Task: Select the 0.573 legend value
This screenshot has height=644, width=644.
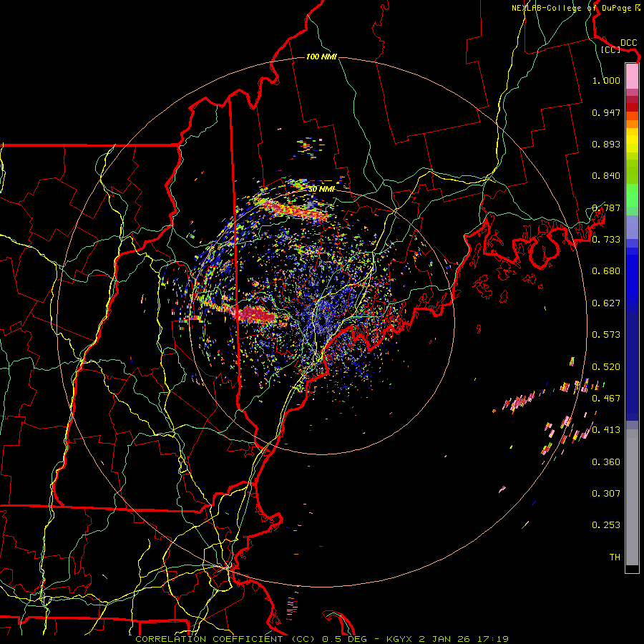Action: point(606,335)
